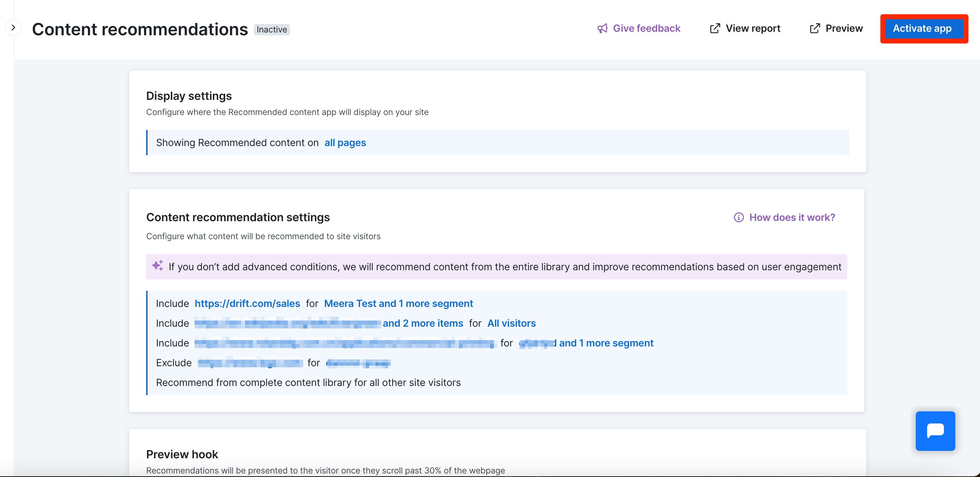Click the View report external-link icon

pyautogui.click(x=715, y=29)
